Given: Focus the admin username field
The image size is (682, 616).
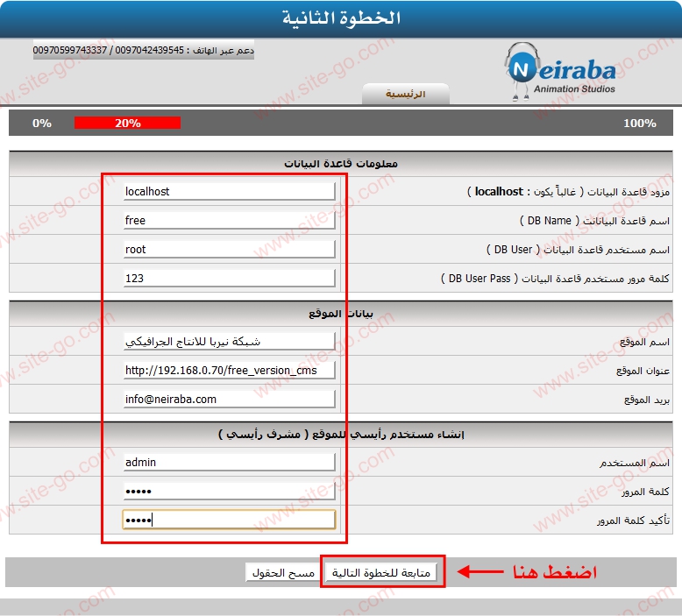Looking at the screenshot, I should (x=229, y=462).
